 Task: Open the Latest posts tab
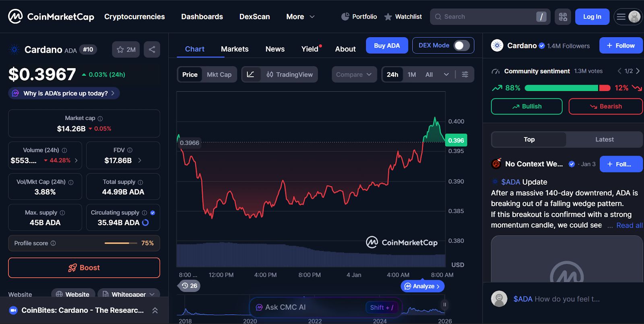tap(604, 139)
